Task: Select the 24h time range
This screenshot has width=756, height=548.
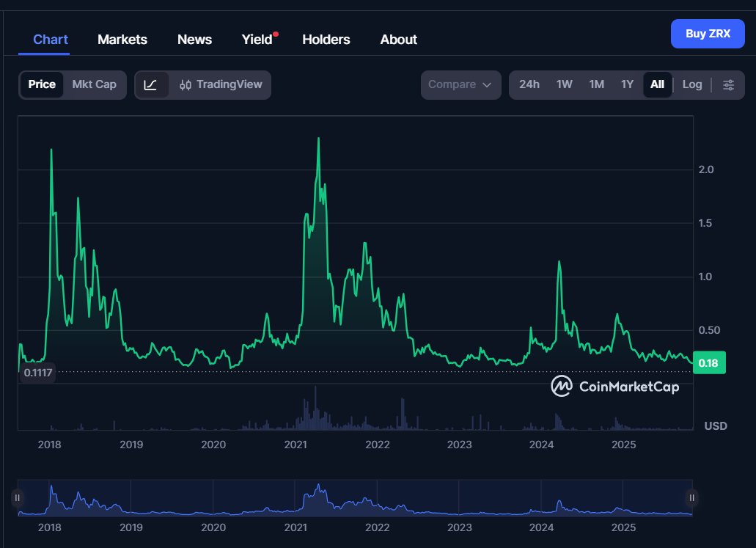Action: 529,84
